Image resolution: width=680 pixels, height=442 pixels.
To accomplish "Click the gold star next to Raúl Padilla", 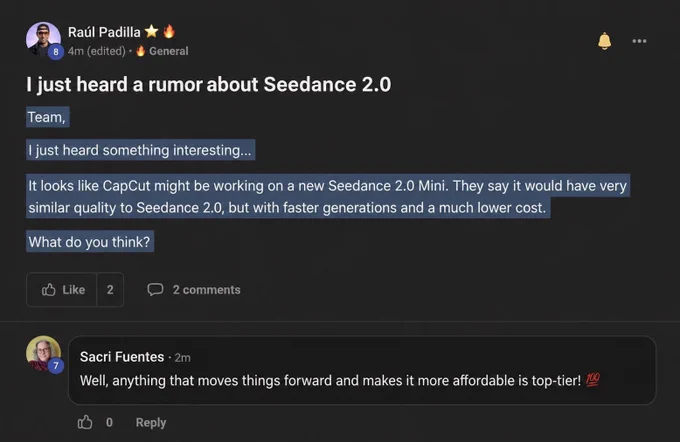I will pyautogui.click(x=151, y=32).
